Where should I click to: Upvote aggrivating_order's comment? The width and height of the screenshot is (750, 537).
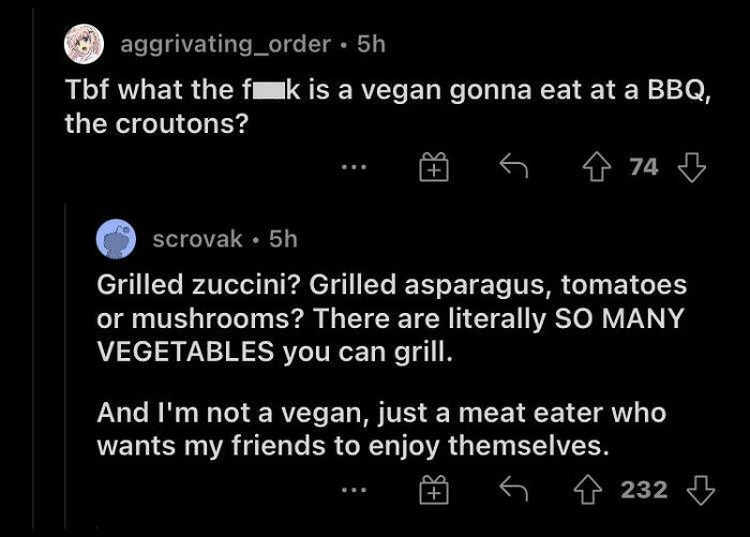coord(596,167)
